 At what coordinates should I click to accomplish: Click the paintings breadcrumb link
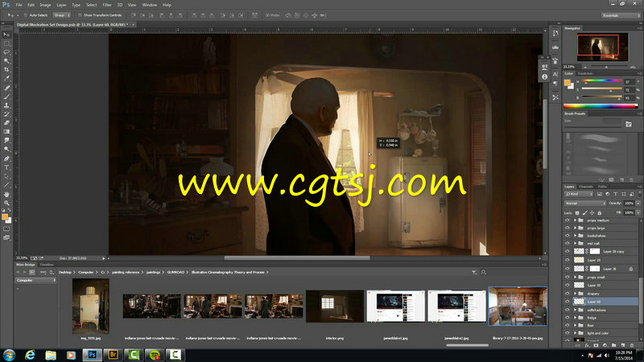click(153, 272)
